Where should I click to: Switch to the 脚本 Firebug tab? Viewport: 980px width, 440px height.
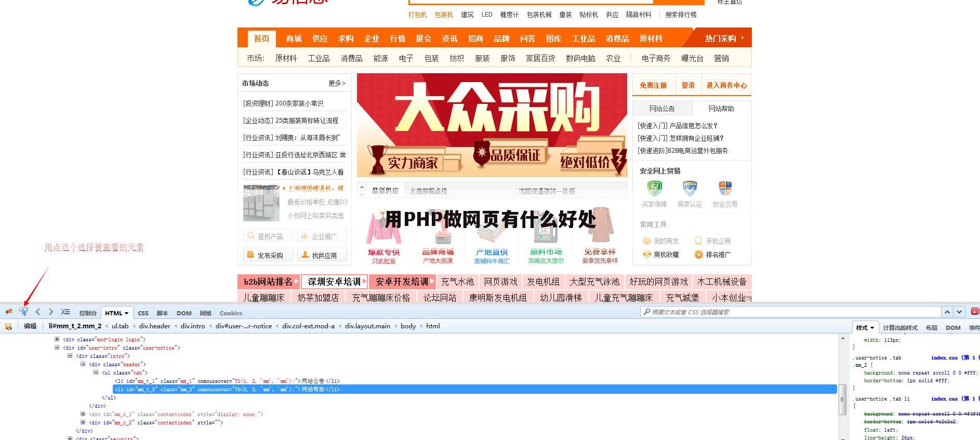tap(162, 313)
